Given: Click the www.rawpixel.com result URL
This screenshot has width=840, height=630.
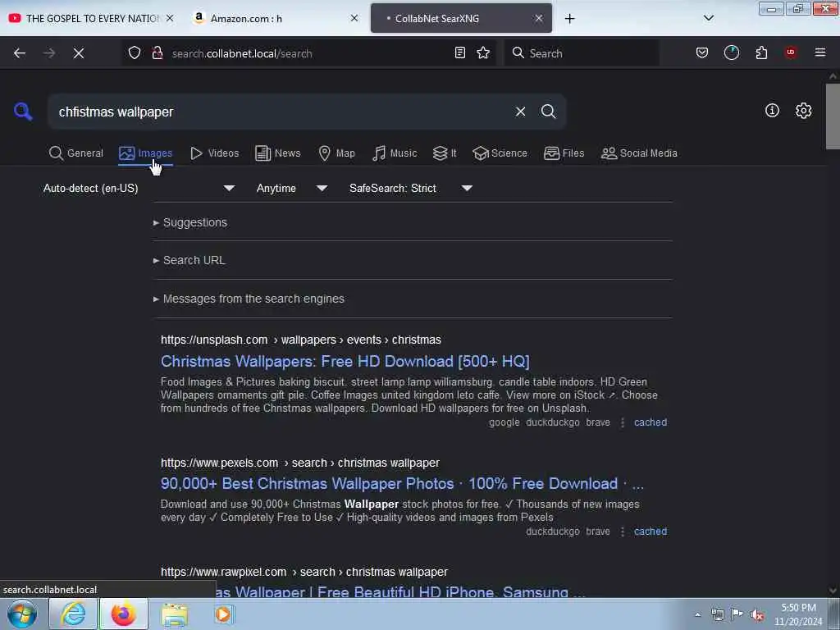Looking at the screenshot, I should 304,572.
